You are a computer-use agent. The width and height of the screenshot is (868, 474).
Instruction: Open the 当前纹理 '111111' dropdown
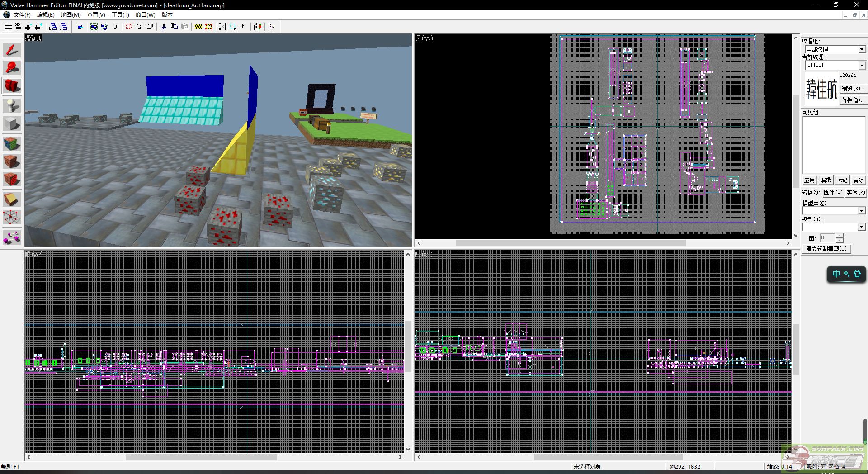click(862, 66)
